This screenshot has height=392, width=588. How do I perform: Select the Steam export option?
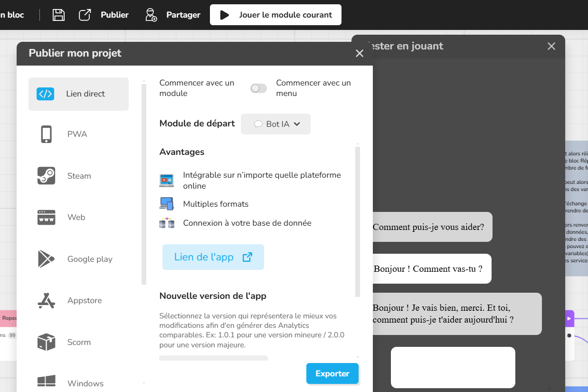pos(78,176)
